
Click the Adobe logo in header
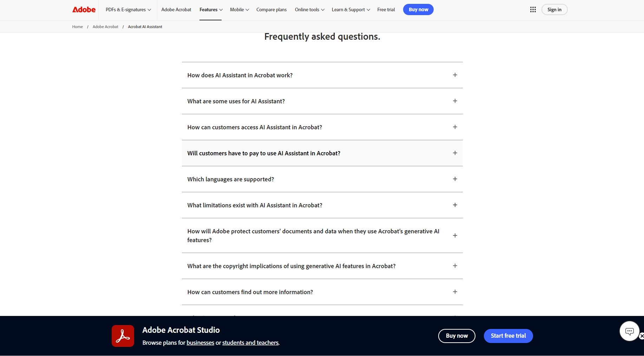point(84,9)
